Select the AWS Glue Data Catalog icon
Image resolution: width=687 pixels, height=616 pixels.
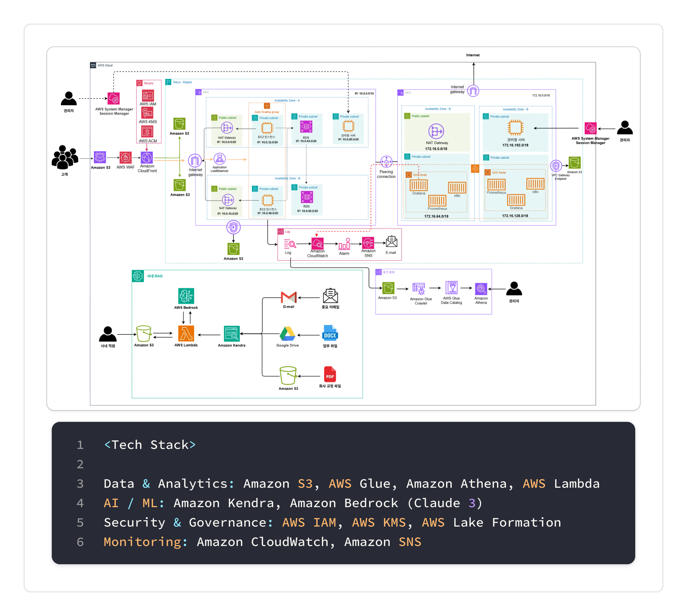pos(451,288)
